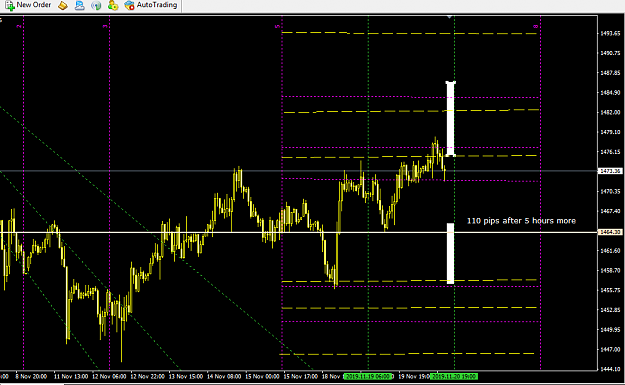Click magenta vertical line label '2' at top

19,26
